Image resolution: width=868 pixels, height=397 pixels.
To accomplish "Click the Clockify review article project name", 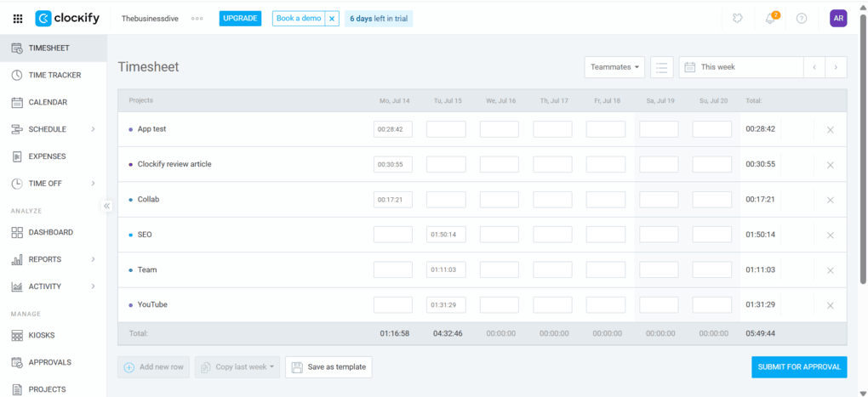I will (x=174, y=164).
